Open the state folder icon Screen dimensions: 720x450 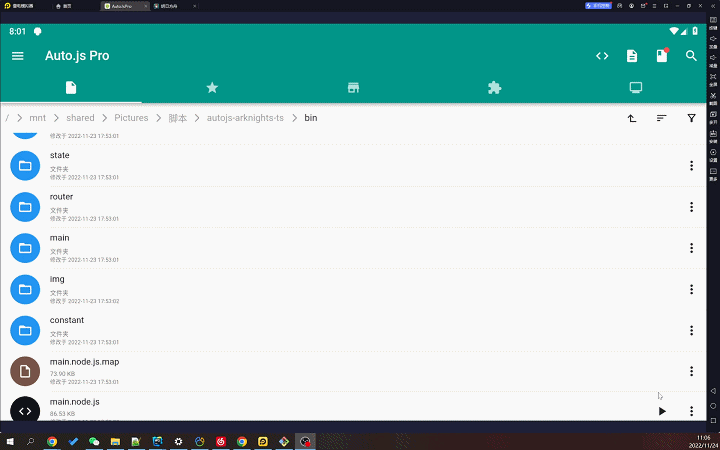click(25, 166)
